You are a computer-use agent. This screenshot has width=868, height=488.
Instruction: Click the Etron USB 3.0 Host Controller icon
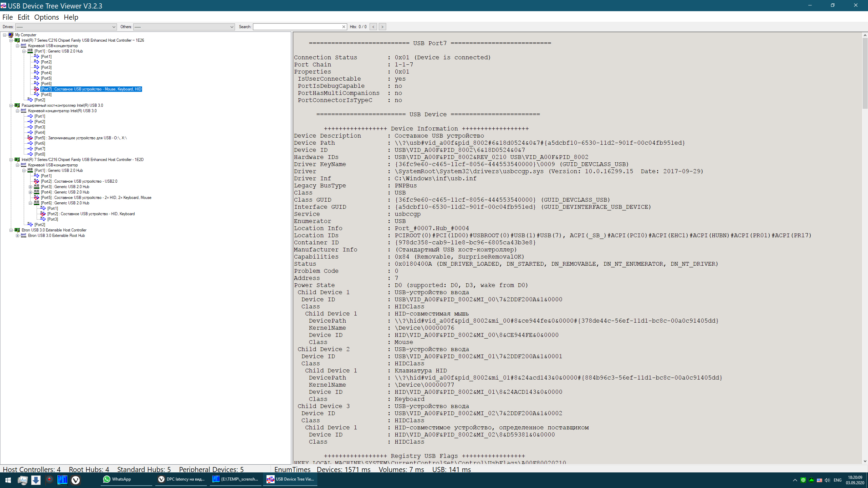17,230
